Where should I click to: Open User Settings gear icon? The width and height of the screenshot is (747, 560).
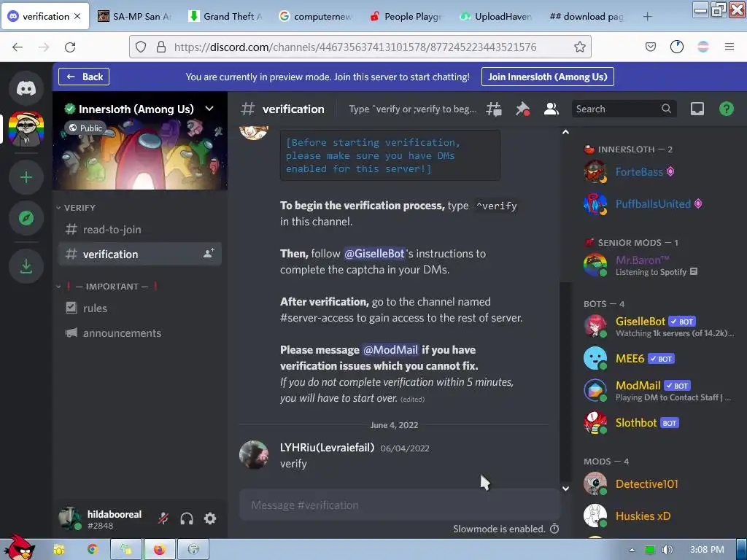[210, 518]
